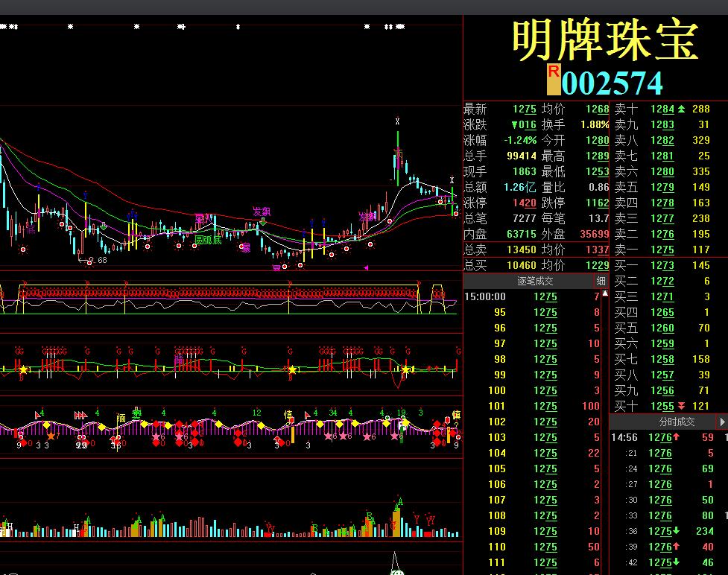This screenshot has width=728, height=575.
Task: Click the X marker above the tallest green candle
Action: point(397,121)
